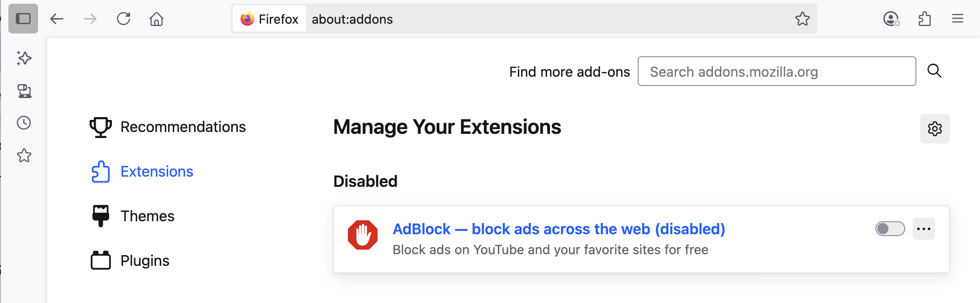Bookmark this page via the address bar star
This screenshot has width=980, height=303.
(803, 19)
